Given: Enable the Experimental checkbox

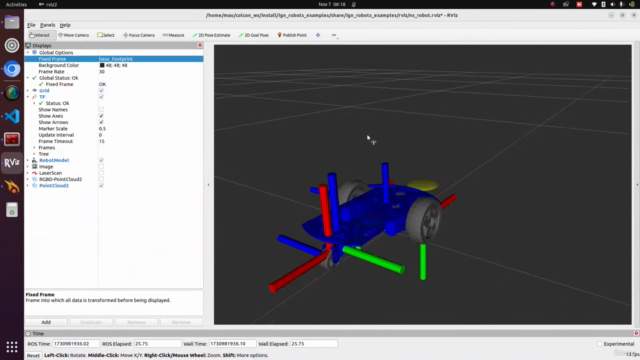Looking at the screenshot, I should 600,344.
